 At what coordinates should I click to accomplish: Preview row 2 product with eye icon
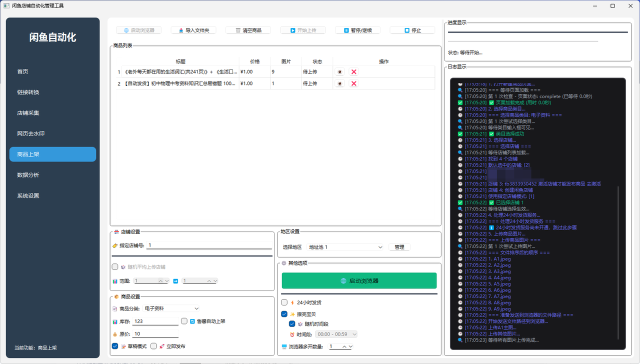point(340,83)
